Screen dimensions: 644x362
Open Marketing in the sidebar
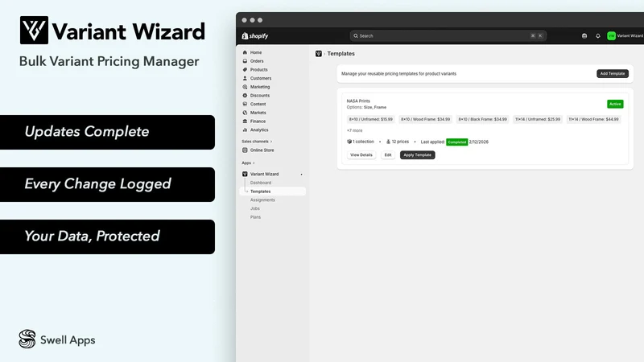pos(260,87)
